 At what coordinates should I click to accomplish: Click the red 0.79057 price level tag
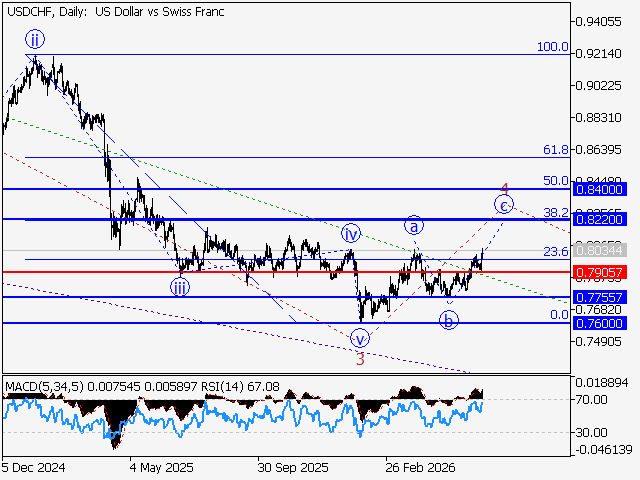(x=600, y=272)
